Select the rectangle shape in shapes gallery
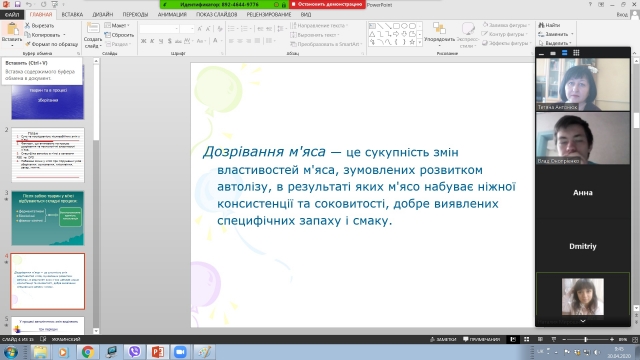This screenshot has width=640, height=360. point(396,26)
